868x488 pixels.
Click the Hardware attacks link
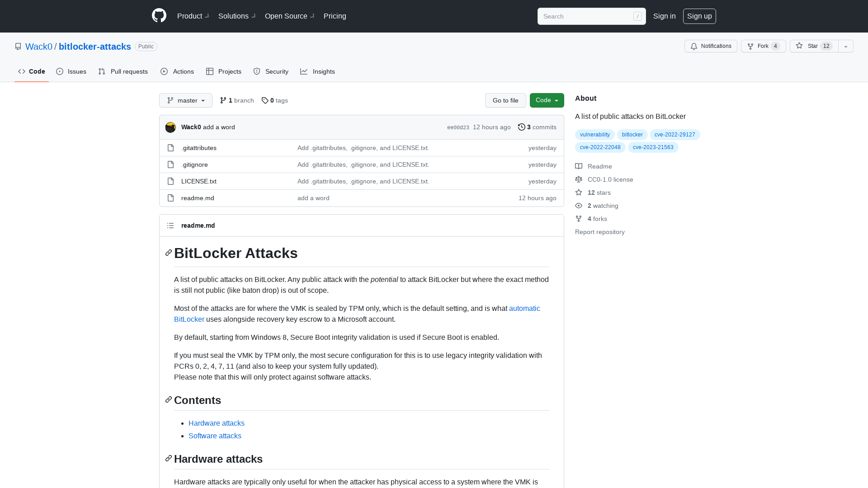pyautogui.click(x=217, y=423)
